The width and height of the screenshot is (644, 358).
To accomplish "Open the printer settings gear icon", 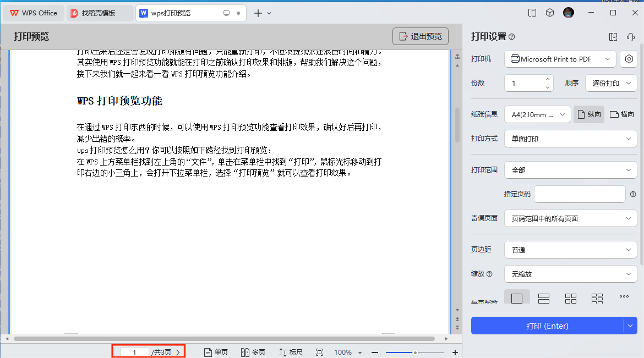I will coord(629,59).
